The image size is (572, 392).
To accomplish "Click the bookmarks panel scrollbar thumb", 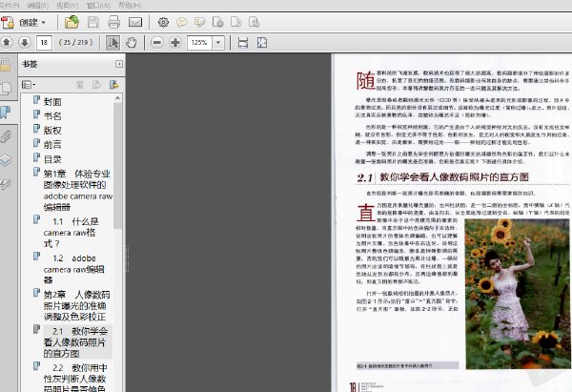I will [x=117, y=166].
